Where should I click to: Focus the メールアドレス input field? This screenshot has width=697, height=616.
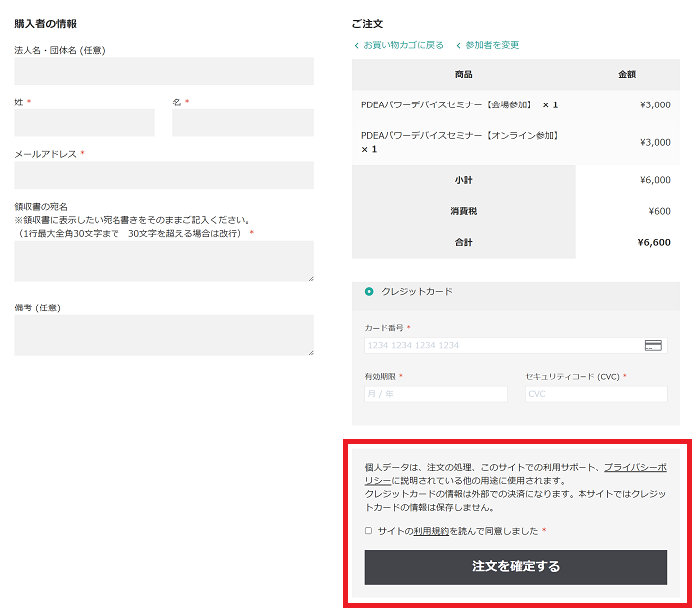coord(163,175)
